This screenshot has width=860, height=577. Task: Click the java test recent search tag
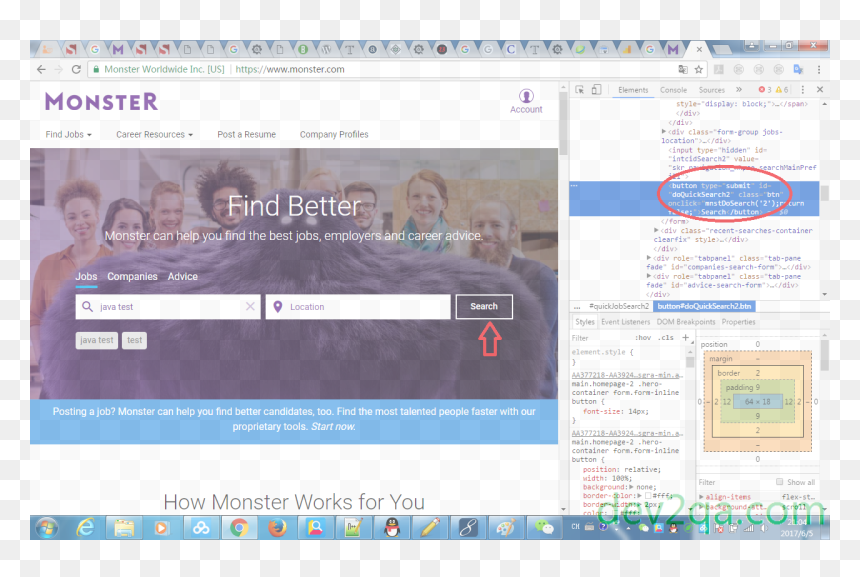pos(97,340)
